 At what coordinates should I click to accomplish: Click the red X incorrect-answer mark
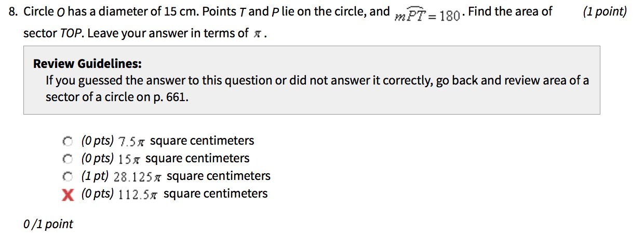pyautogui.click(x=67, y=194)
